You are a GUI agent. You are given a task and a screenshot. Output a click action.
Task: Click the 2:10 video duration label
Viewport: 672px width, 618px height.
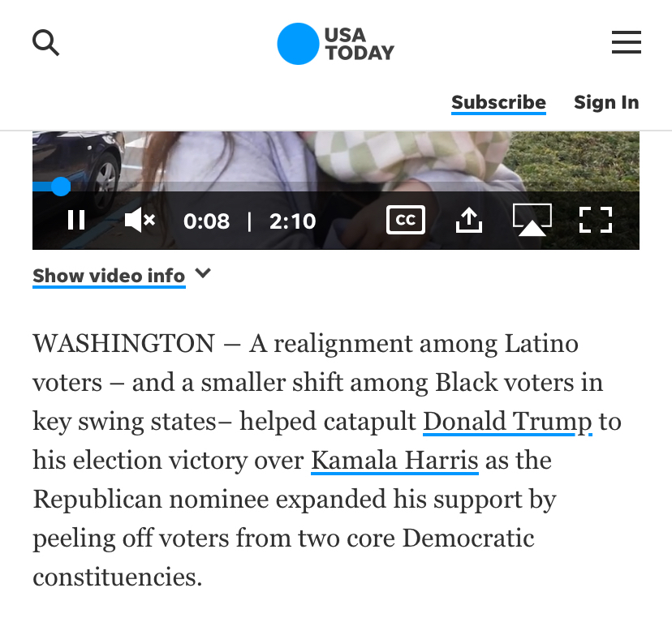coord(292,221)
